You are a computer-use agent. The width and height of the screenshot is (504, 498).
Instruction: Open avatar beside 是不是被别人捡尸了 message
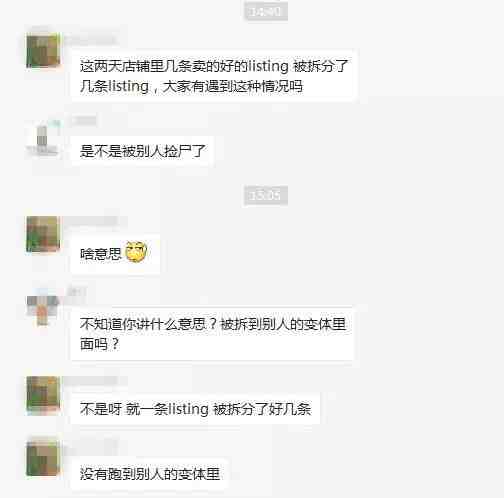click(43, 138)
